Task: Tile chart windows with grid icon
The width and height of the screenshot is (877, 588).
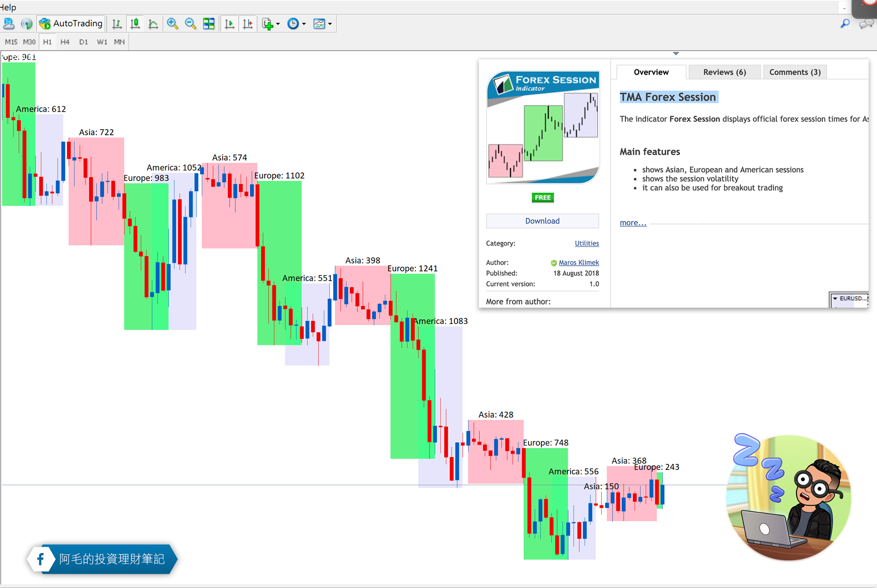Action: (209, 24)
